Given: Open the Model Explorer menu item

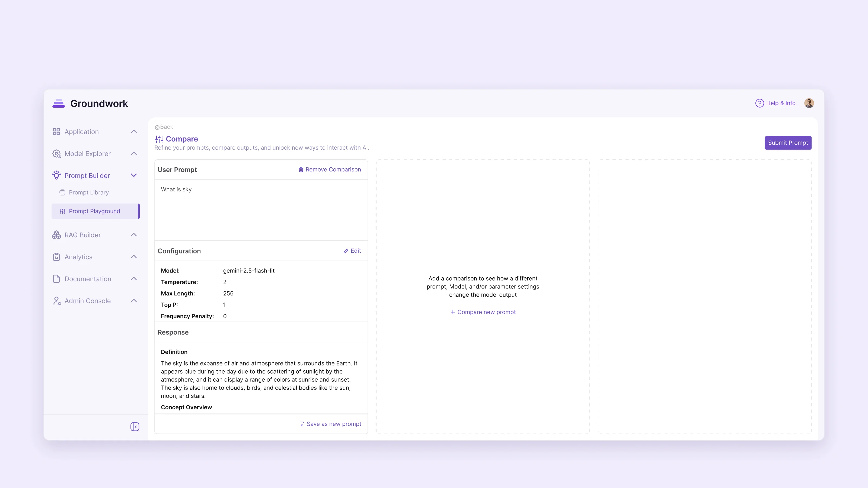Looking at the screenshot, I should point(88,153).
